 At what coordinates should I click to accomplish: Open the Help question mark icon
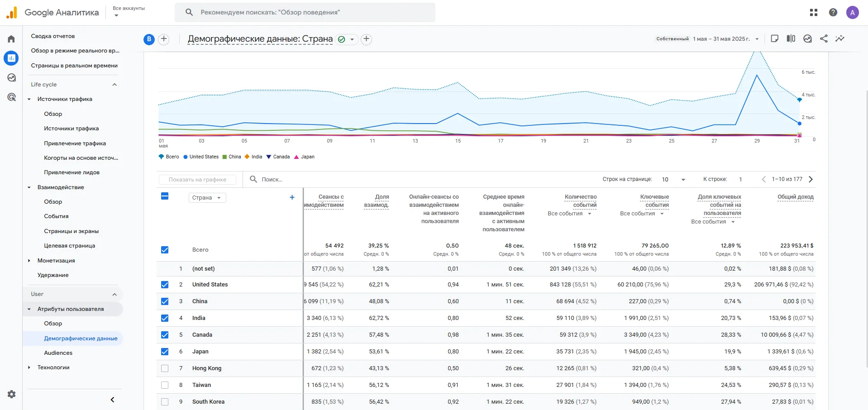pos(833,13)
